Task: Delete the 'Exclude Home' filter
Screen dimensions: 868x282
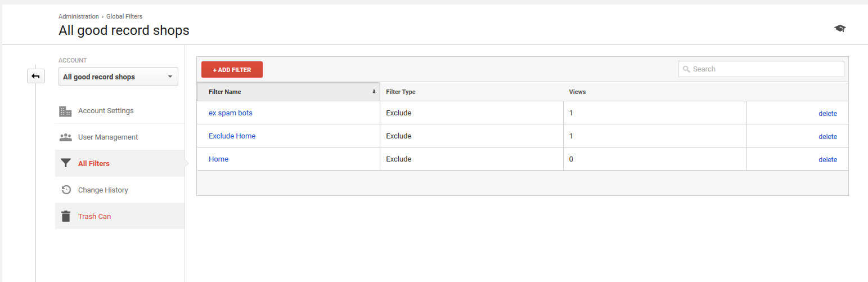Action: pyautogui.click(x=827, y=137)
